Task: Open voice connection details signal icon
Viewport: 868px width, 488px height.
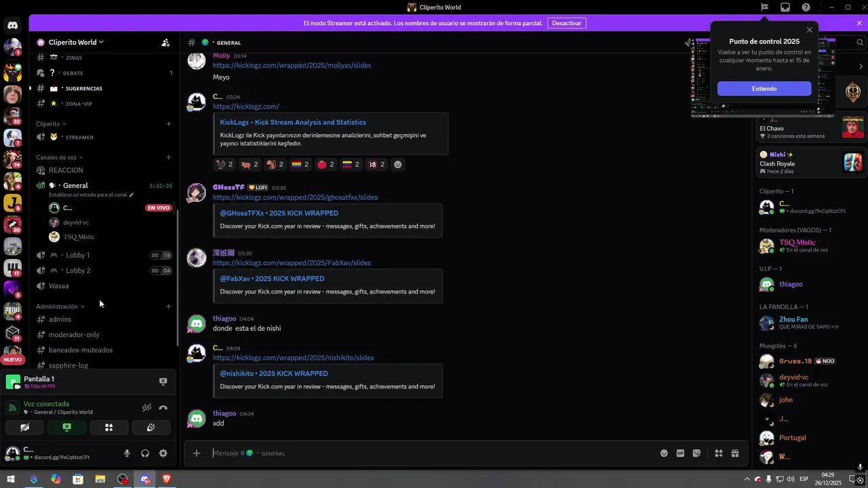Action: (12, 407)
